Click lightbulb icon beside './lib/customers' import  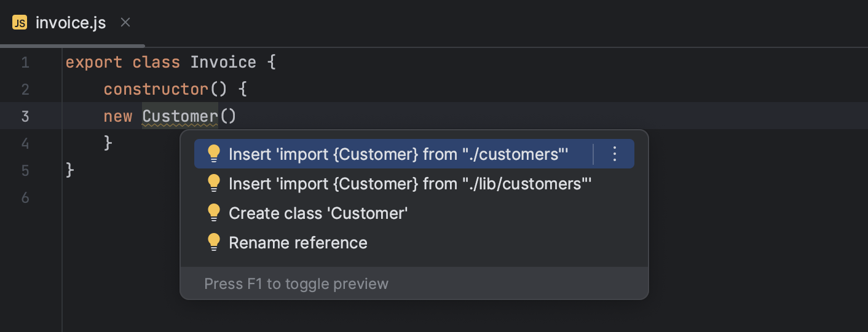click(214, 183)
